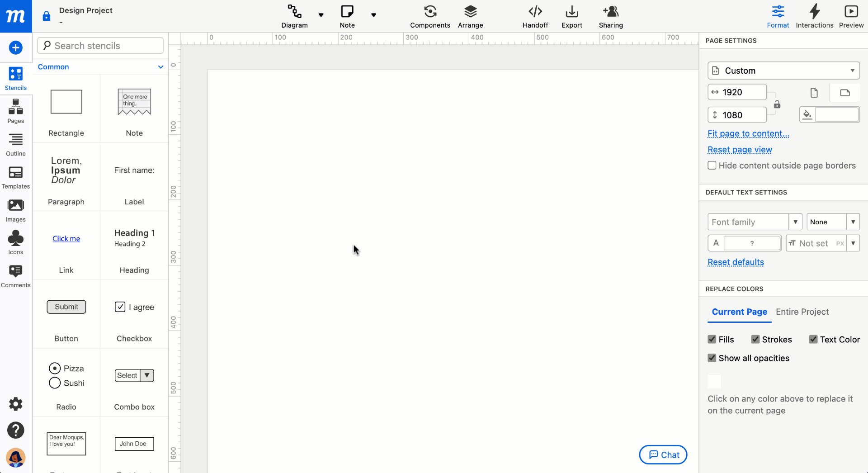Screen dimensions: 868x473
Task: Select landscape page orientation icon
Action: click(844, 93)
